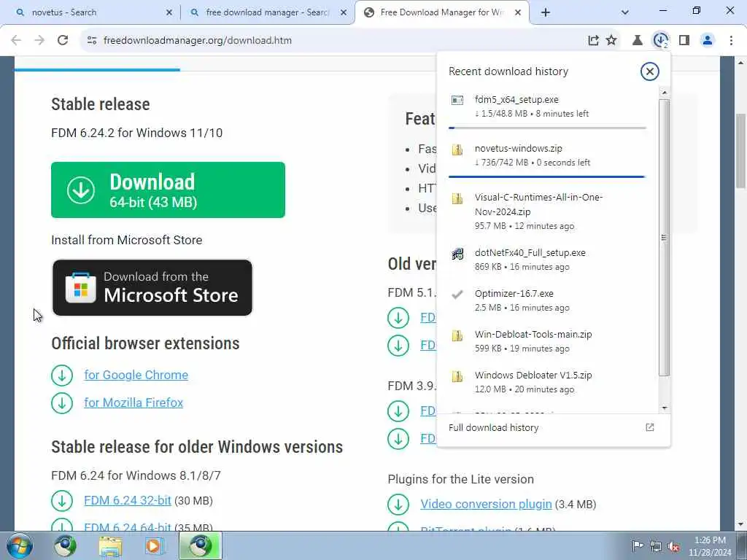747x560 pixels.
Task: Click the FDM 6.24 32-bit link
Action: (128, 500)
